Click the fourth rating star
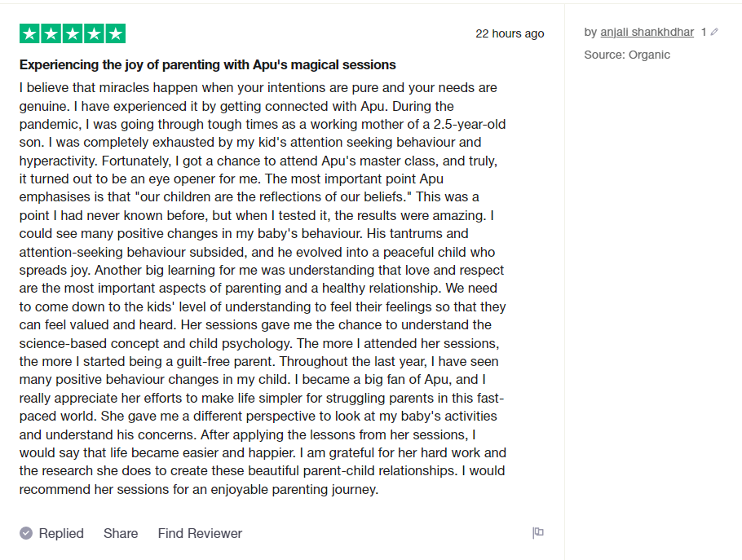This screenshot has width=742, height=560. pyautogui.click(x=94, y=34)
